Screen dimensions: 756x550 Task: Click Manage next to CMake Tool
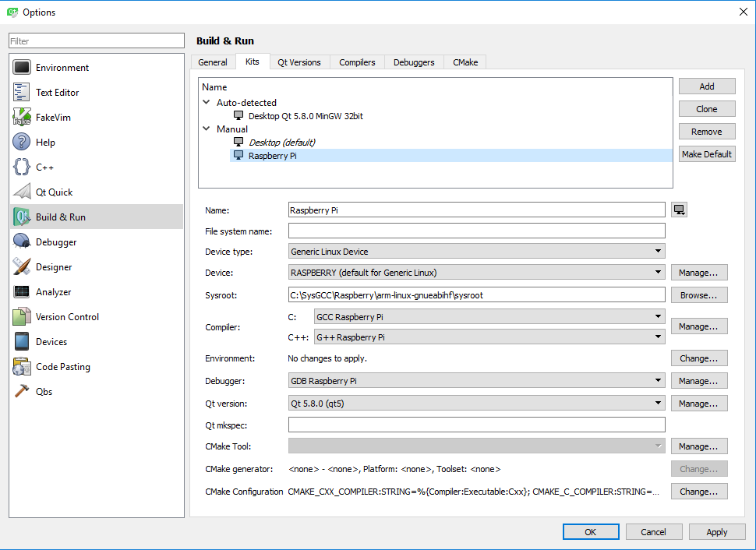click(x=698, y=446)
